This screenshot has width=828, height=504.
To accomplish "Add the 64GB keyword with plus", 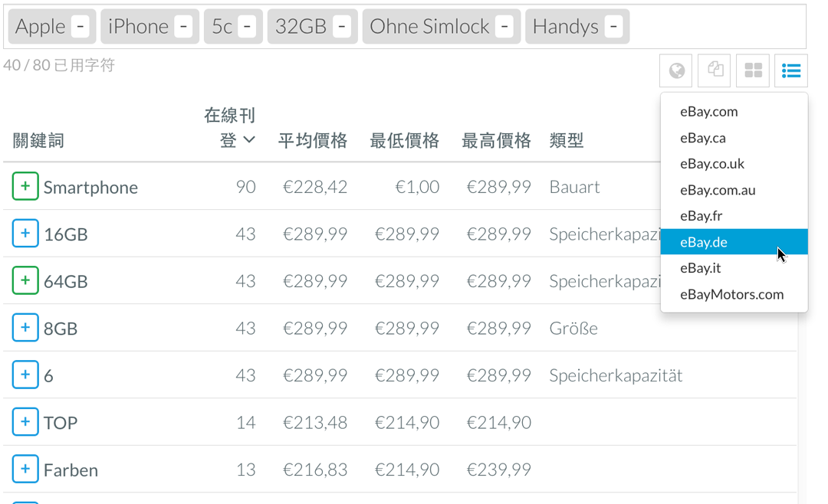I will click(x=25, y=280).
